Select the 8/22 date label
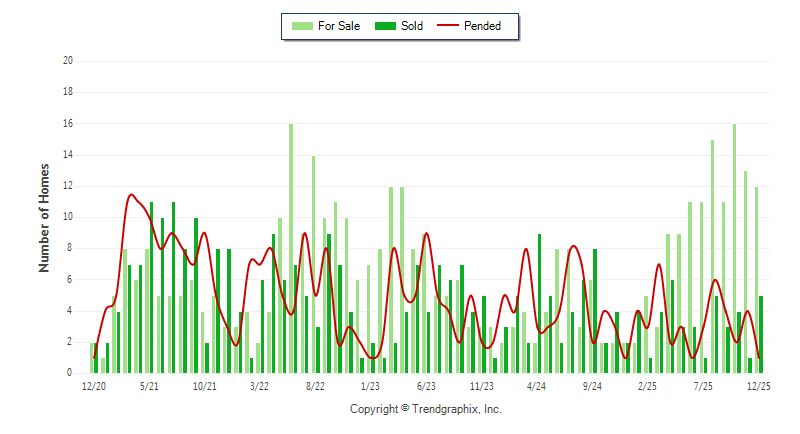 coord(315,386)
